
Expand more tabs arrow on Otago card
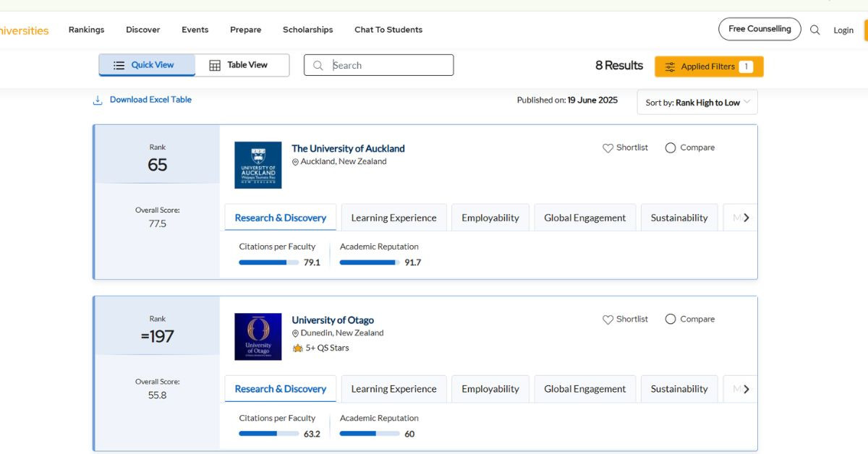746,389
